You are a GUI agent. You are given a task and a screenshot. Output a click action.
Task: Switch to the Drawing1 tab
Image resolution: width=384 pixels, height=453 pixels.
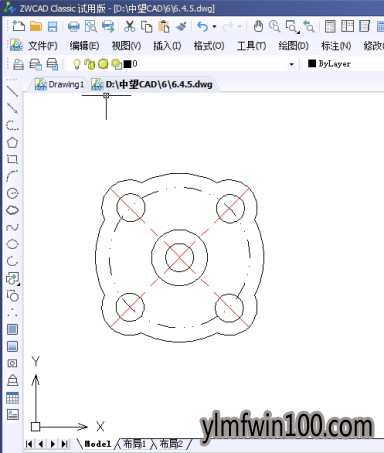pos(59,84)
